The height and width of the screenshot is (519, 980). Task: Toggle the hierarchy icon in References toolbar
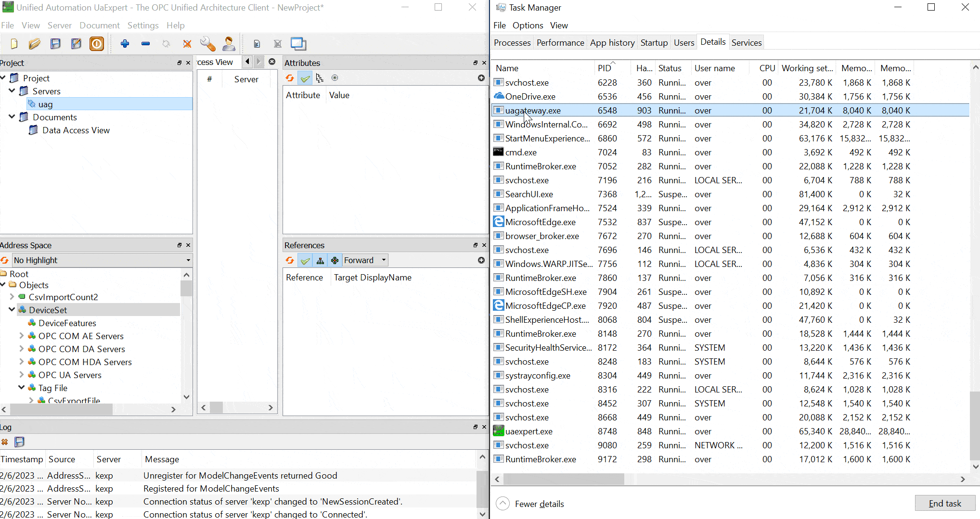click(320, 260)
